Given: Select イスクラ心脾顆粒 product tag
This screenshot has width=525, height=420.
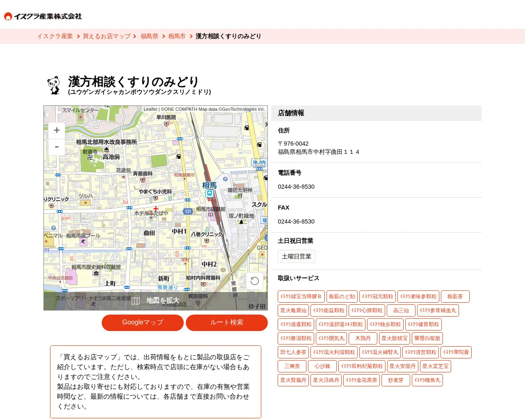Looking at the screenshot, I should [x=367, y=310].
